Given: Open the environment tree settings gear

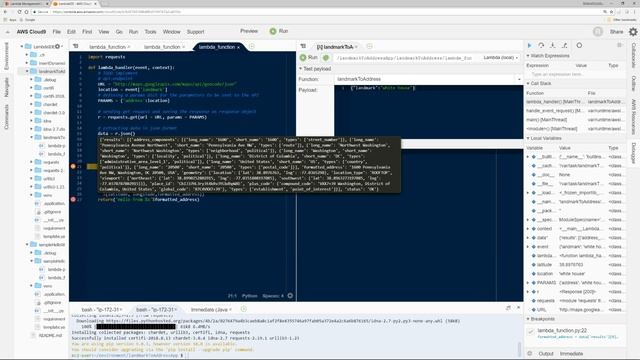Looking at the screenshot, I should click(58, 47).
